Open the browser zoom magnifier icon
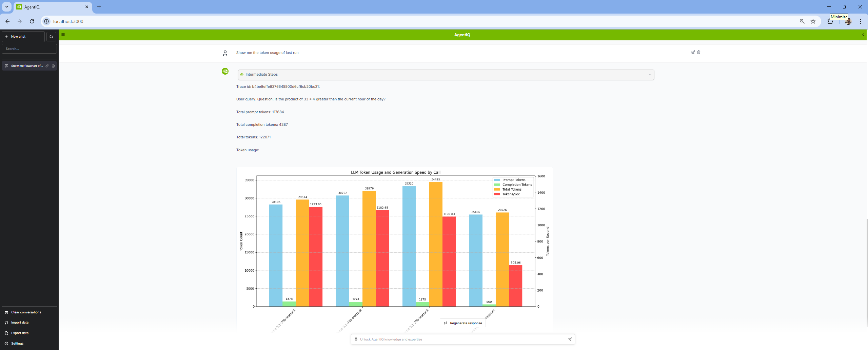Viewport: 868px width, 350px height. point(802,21)
